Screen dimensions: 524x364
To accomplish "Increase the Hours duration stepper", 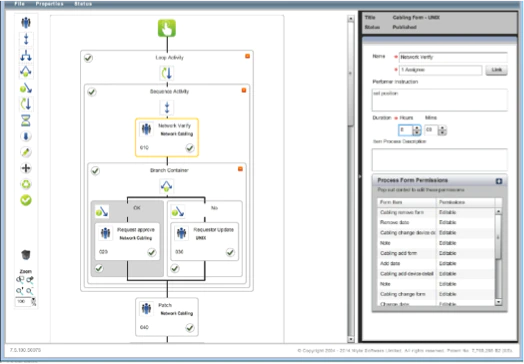I will pos(417,128).
